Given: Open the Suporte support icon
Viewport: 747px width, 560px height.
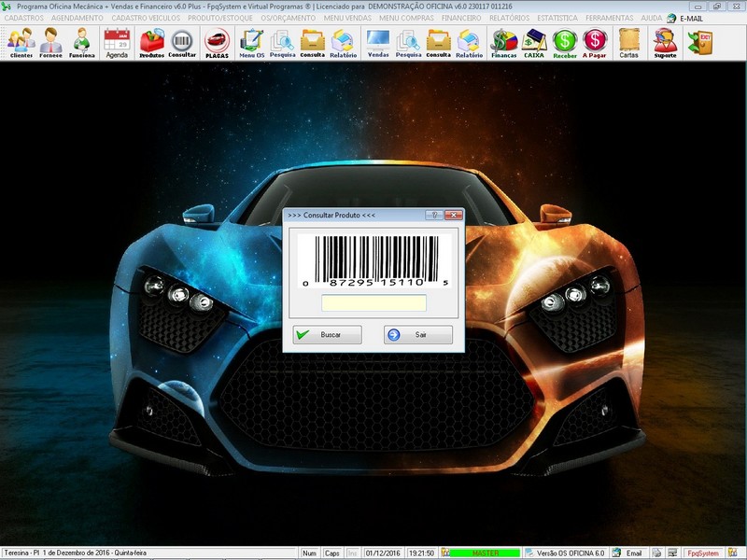Looking at the screenshot, I should click(x=665, y=43).
